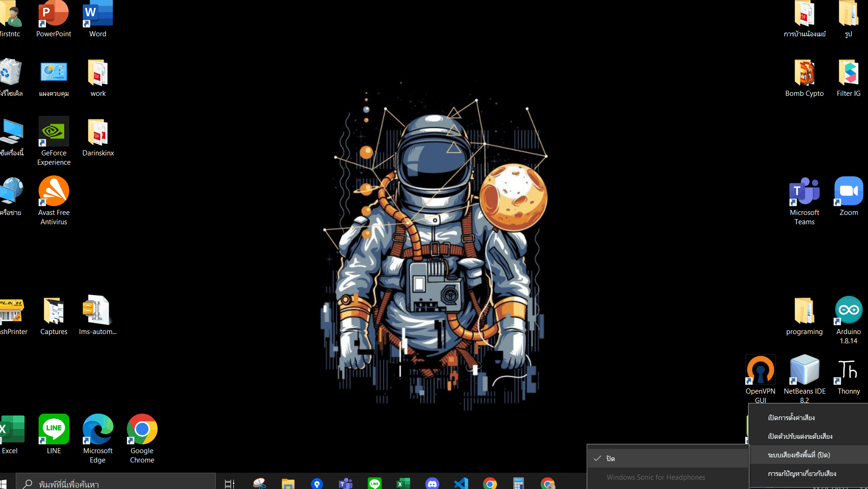Screen dimensions: 868x489
Task: Select the Avast Free Antivirus icon
Action: tap(54, 201)
